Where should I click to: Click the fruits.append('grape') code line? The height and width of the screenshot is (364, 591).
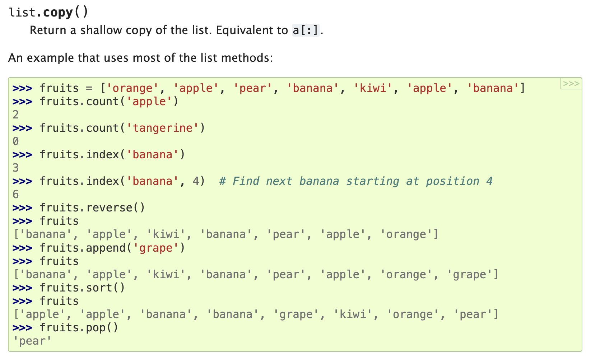tap(112, 248)
